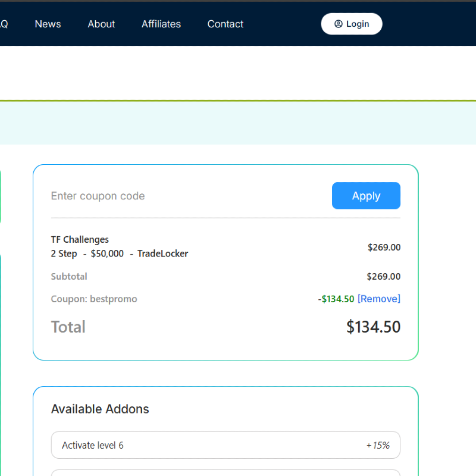Click the TF Challenges product name
476x476 pixels.
(x=80, y=239)
